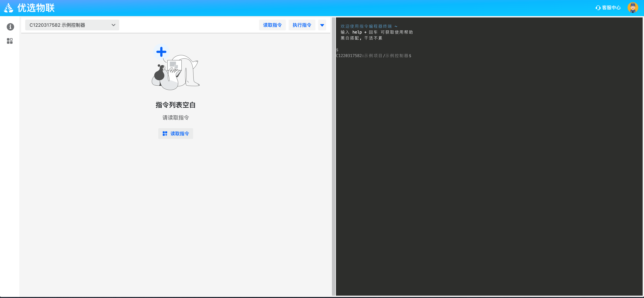Image resolution: width=644 pixels, height=298 pixels.
Task: Click the 执行指令 button
Action: (x=302, y=25)
